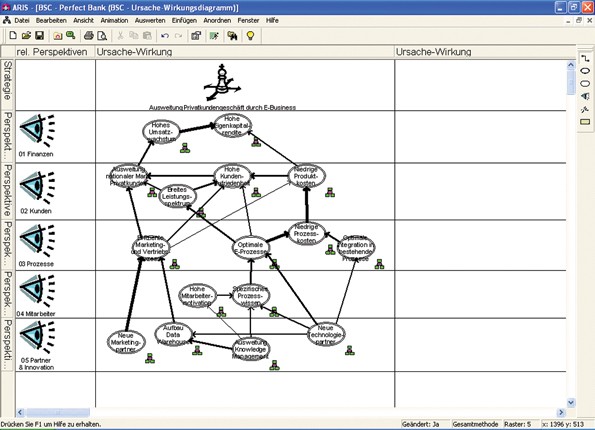Screen dimensions: 595x430
Task: Select the yellow rectangle symbol in the palette
Action: (585, 121)
